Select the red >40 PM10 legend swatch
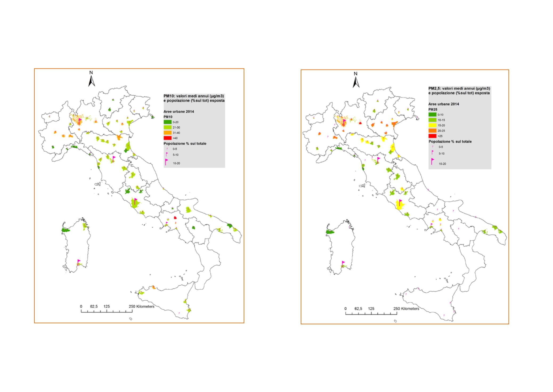Image resolution: width=553 pixels, height=392 pixels. click(167, 138)
